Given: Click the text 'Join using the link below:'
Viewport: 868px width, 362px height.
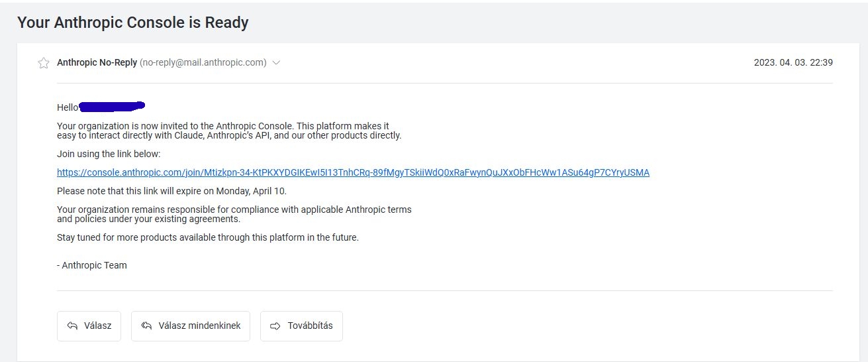Looking at the screenshot, I should (109, 154).
